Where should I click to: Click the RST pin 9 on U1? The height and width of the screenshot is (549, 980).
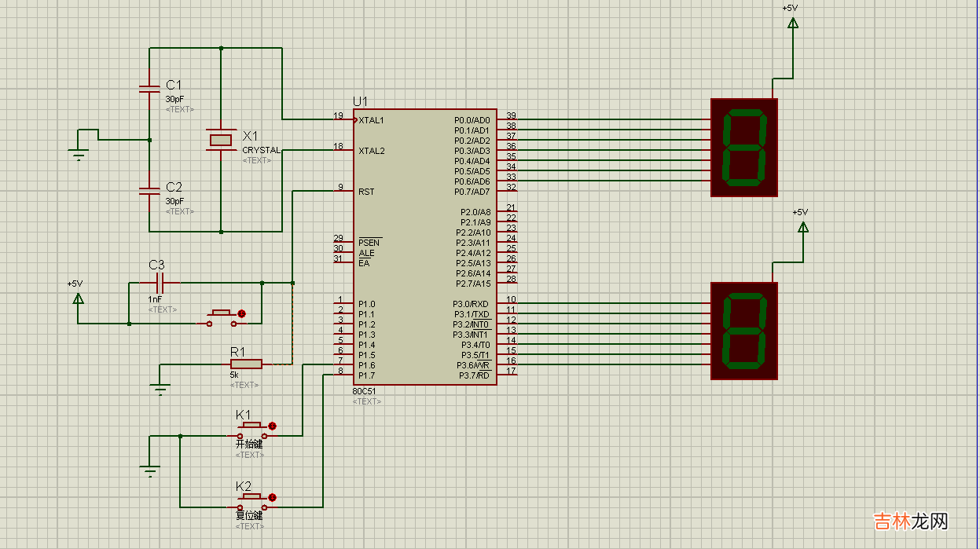pos(343,191)
